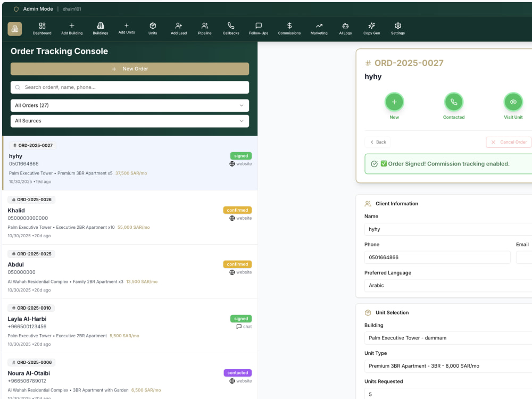Select order ORD-2025-0027 hyhy

pos(130,163)
